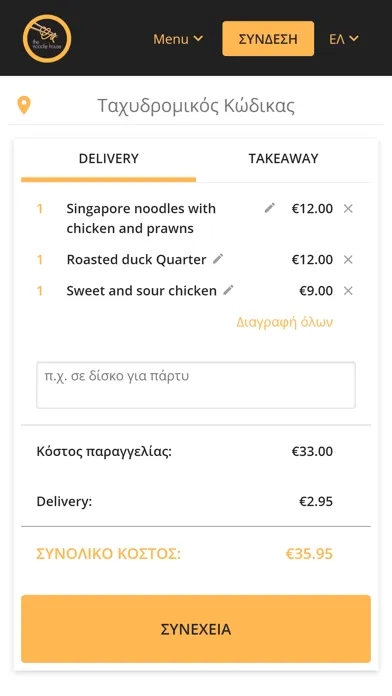Viewport: 392px width, 696px height.
Task: Click the ΣΥΝΔΕΣΗ login button
Action: tap(268, 39)
